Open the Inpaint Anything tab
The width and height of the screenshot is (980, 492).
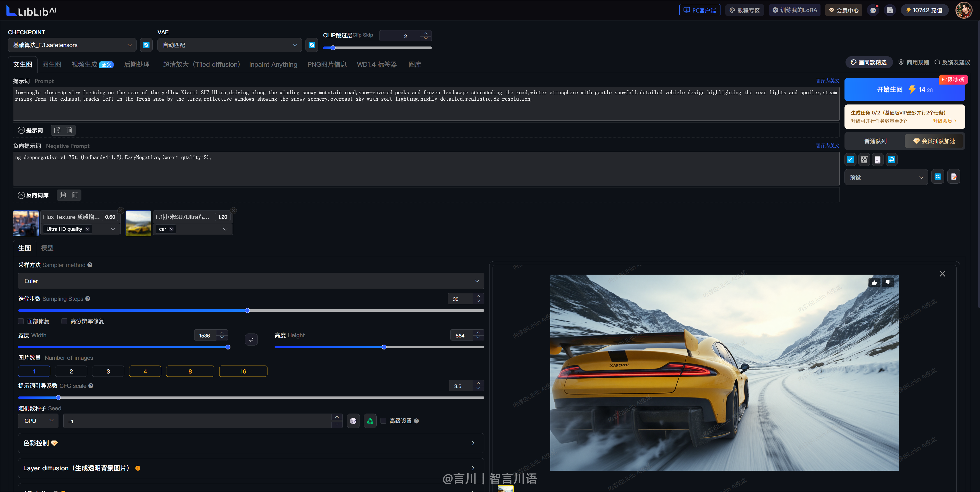273,64
